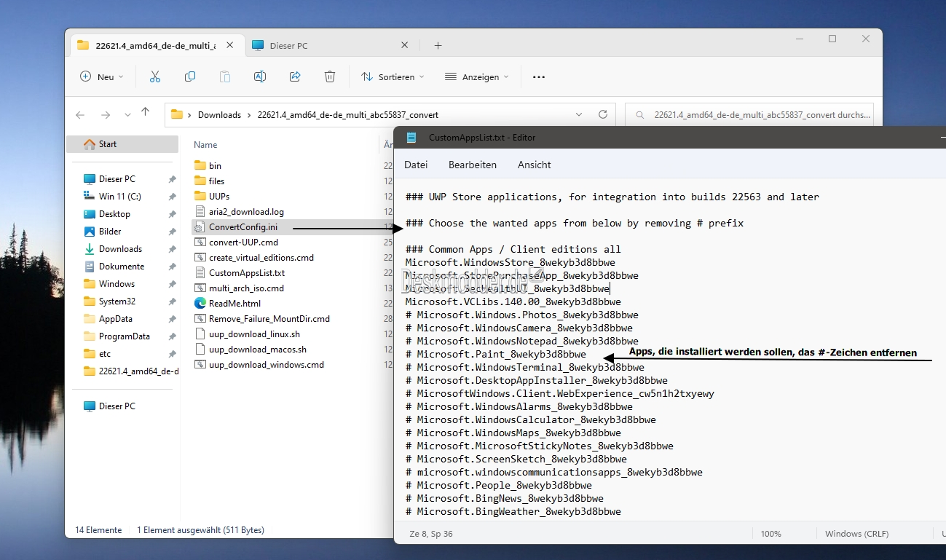Expand the Neu dropdown button
Screen dimensions: 946x560
point(101,76)
